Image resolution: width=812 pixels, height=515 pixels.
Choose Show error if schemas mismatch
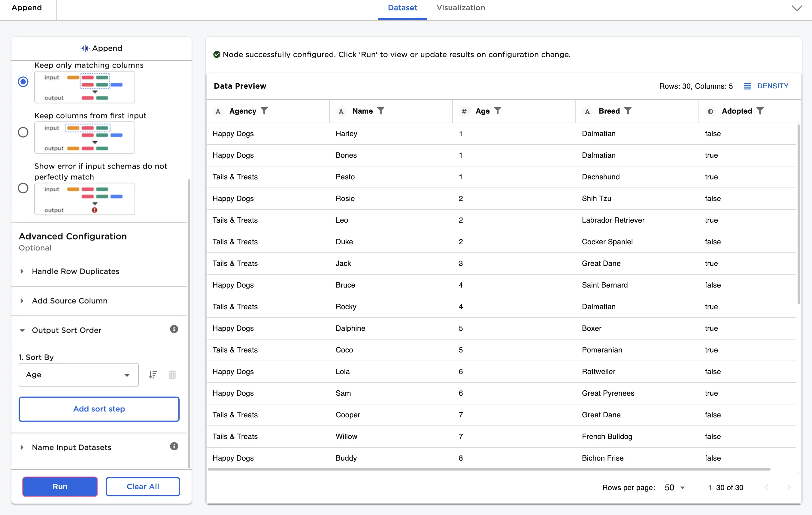pyautogui.click(x=23, y=188)
